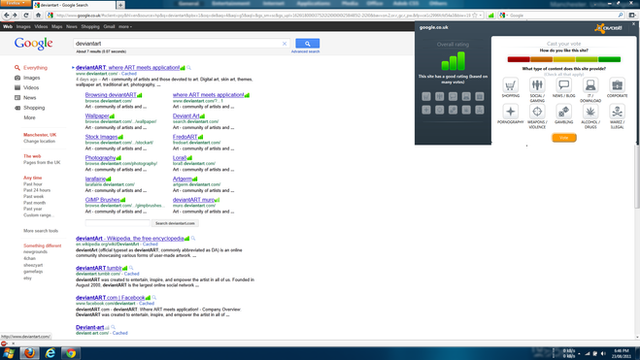Screen dimensions: 640x360
Task: Expand the 'more' dropdown in Google bar
Action: pyautogui.click(x=125, y=27)
